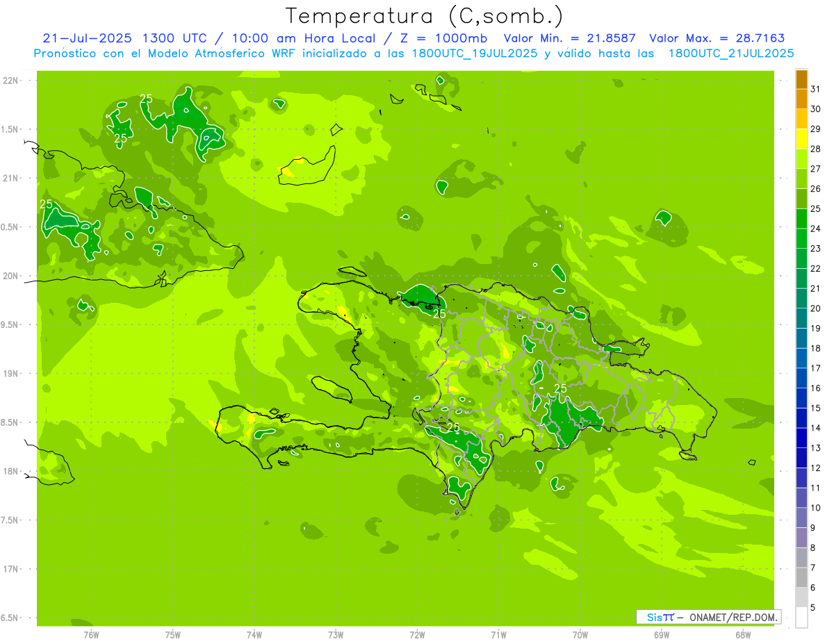The image size is (834, 644).
Task: Click the 70W longitude axis label
Action: tap(580, 634)
